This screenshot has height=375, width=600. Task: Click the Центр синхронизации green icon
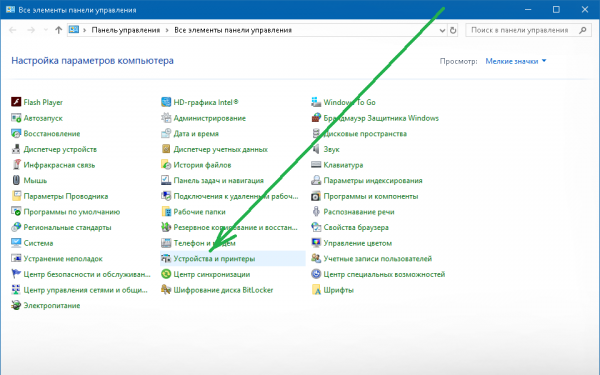click(166, 274)
